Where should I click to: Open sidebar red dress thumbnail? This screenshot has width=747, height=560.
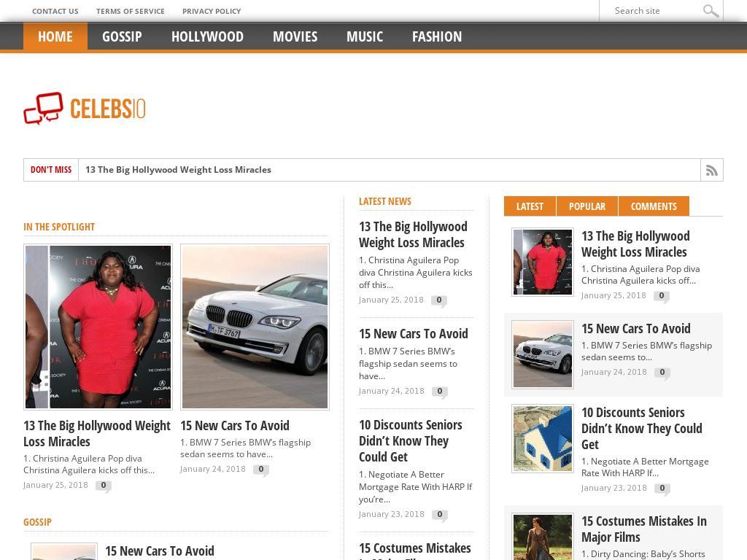click(543, 262)
